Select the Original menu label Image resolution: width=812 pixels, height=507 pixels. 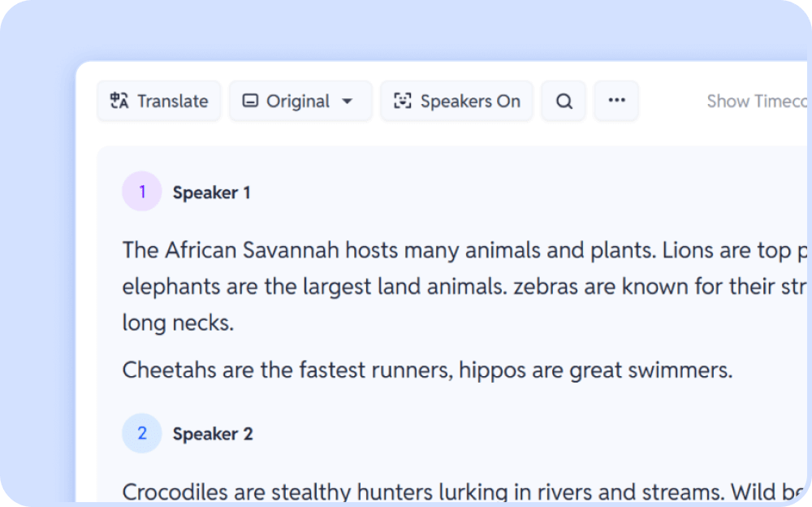click(298, 102)
